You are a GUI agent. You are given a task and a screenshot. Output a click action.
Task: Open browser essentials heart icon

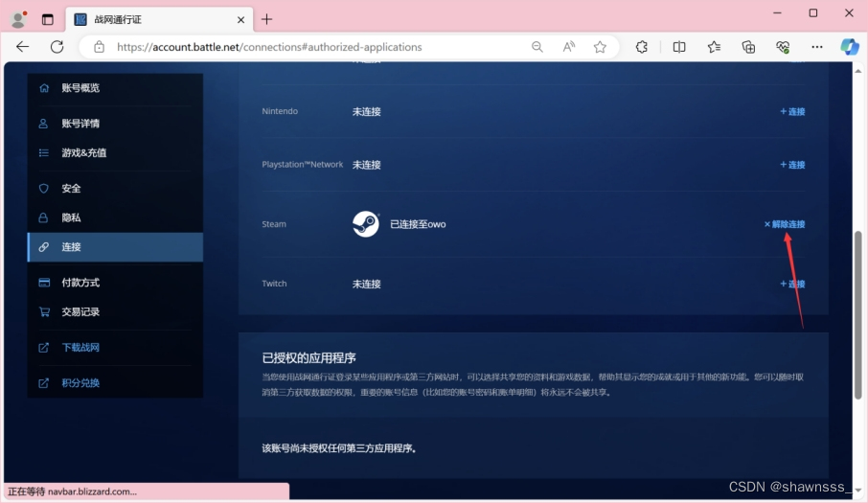coord(783,47)
